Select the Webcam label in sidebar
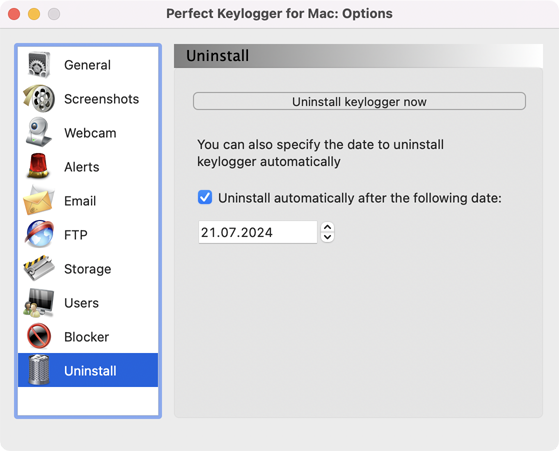 coord(90,133)
